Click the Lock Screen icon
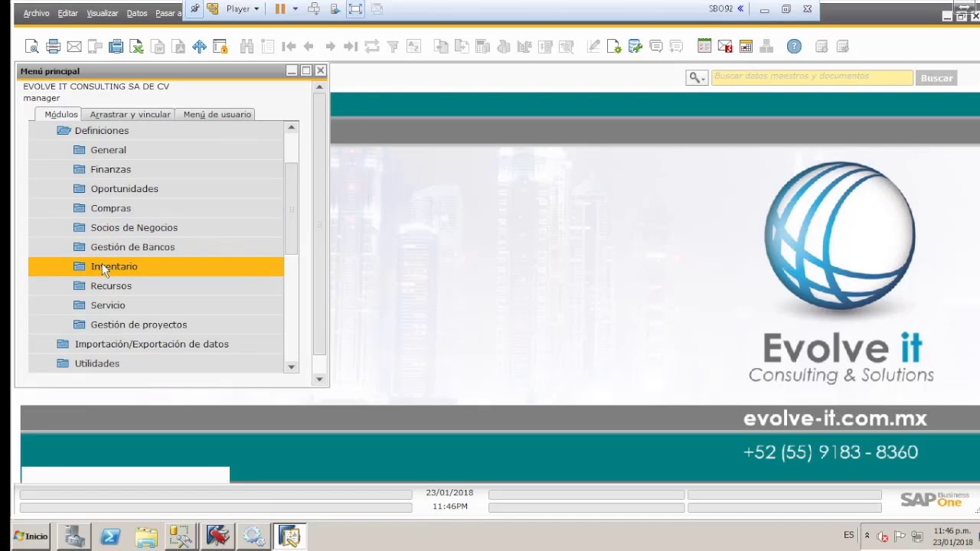 click(220, 47)
